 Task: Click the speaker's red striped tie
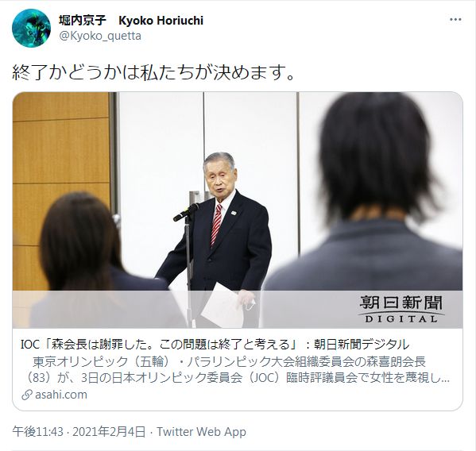point(216,224)
